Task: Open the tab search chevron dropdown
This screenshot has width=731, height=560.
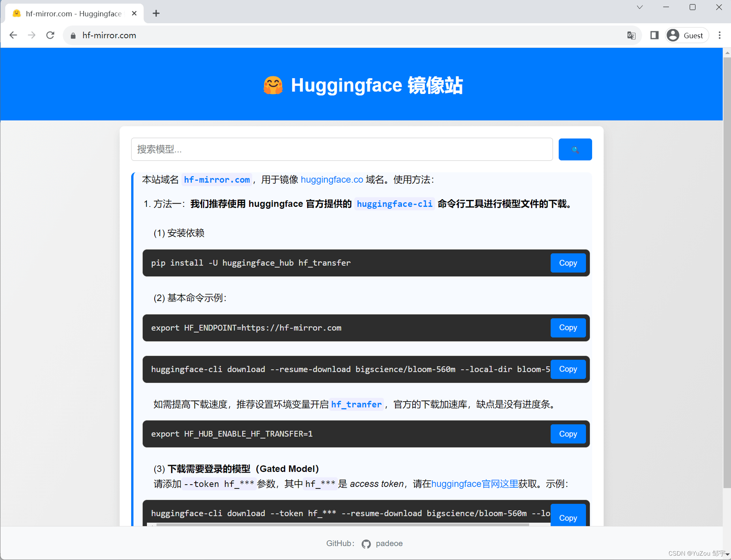Action: [x=639, y=7]
